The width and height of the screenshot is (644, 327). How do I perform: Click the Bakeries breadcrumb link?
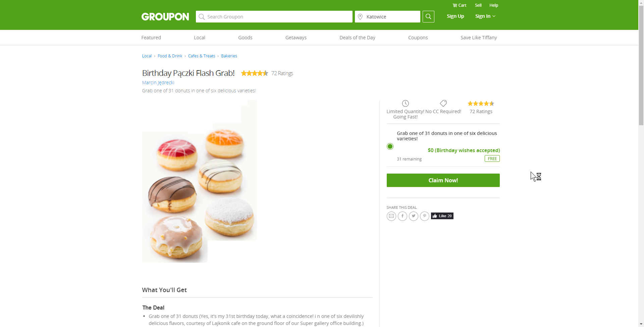[x=229, y=56]
